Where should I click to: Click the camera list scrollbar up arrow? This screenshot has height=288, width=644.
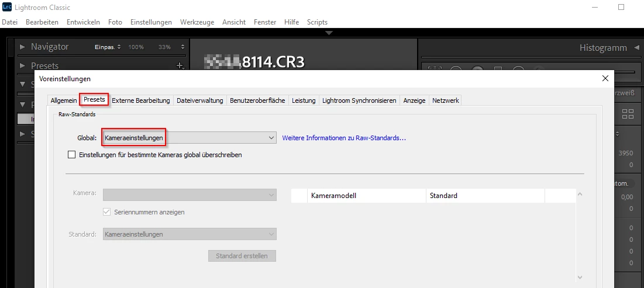(580, 194)
